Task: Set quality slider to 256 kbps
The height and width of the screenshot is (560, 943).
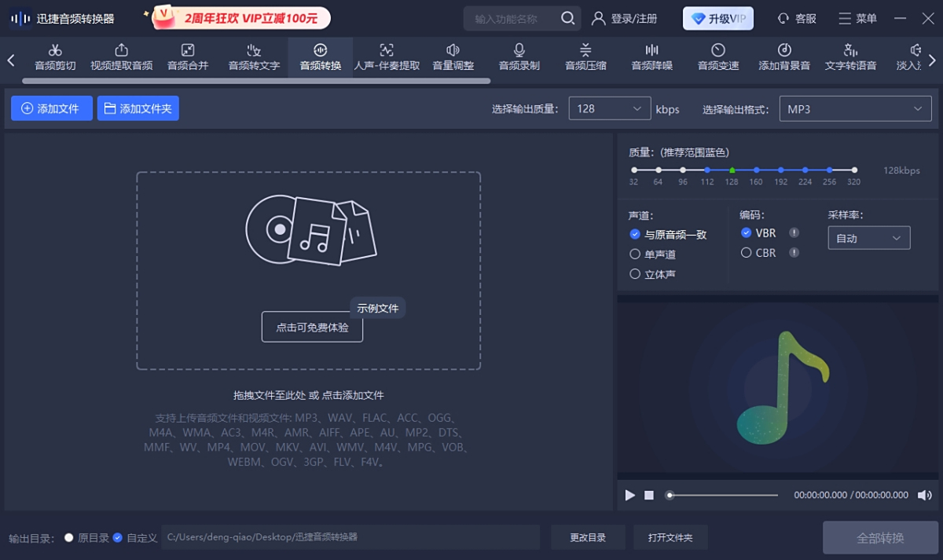Action: [x=831, y=169]
